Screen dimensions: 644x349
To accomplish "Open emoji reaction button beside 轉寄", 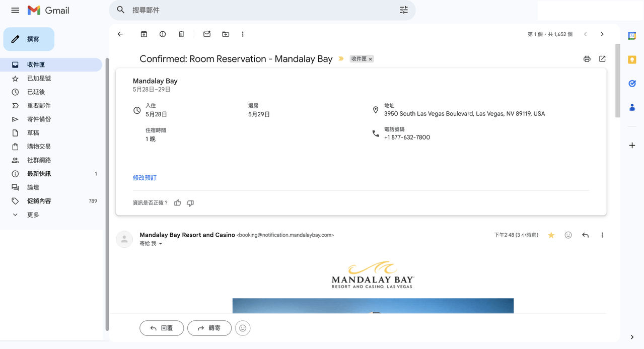I will click(243, 328).
